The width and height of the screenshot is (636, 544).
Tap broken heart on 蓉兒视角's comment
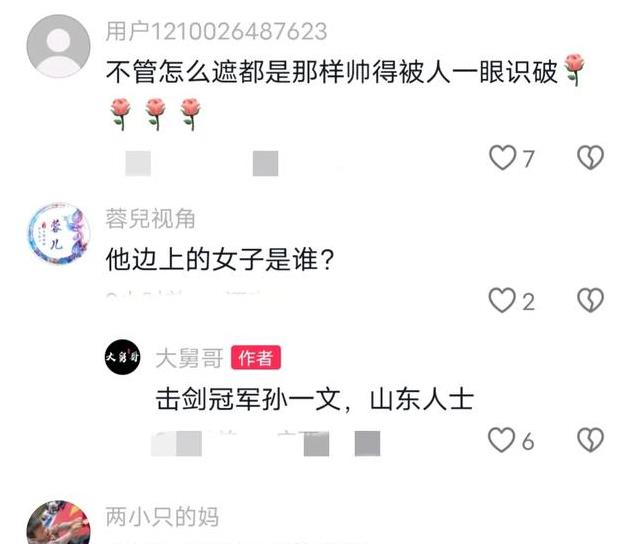[x=590, y=300]
